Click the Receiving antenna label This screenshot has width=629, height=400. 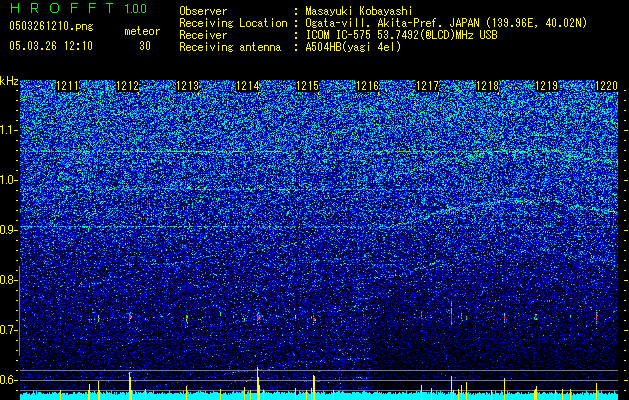point(230,47)
